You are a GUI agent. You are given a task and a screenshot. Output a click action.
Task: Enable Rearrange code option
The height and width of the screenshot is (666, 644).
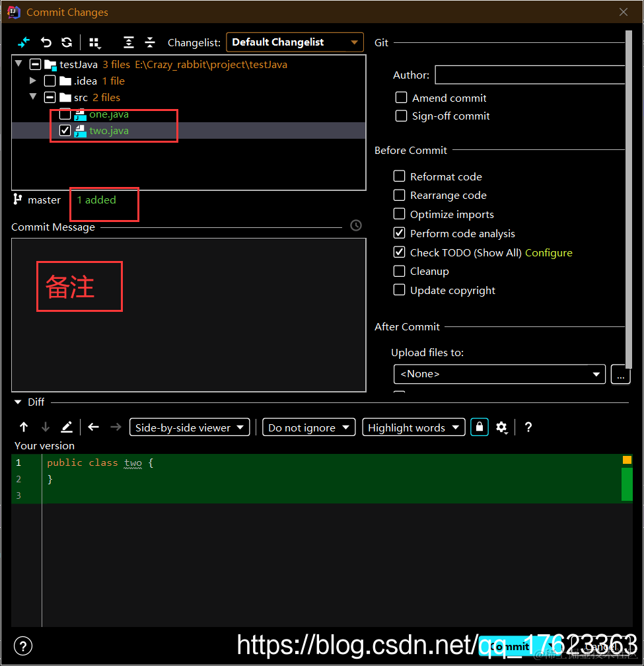pos(399,195)
